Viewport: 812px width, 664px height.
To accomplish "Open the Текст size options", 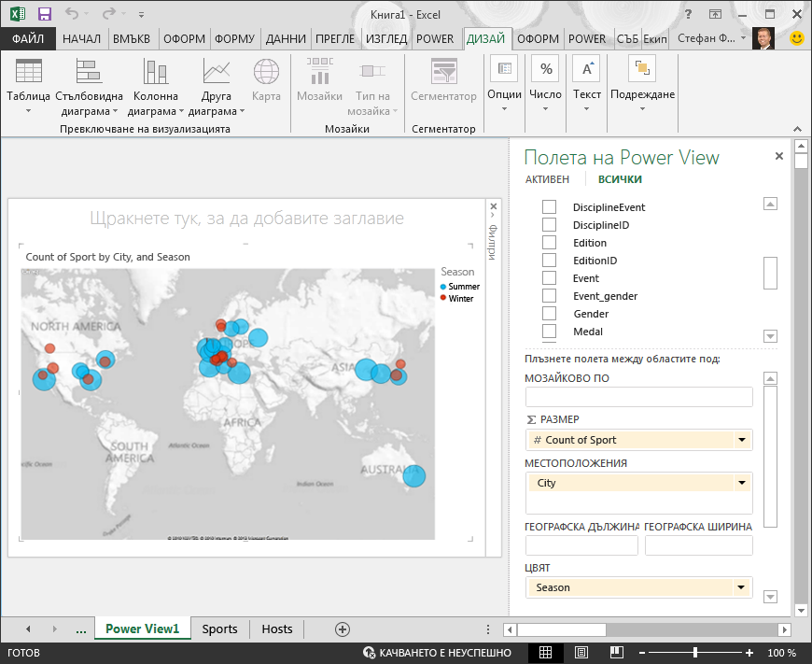I will (586, 69).
